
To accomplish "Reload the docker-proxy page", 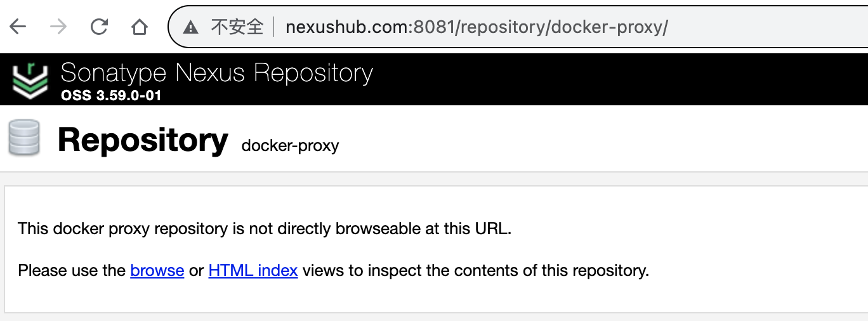I will point(99,27).
